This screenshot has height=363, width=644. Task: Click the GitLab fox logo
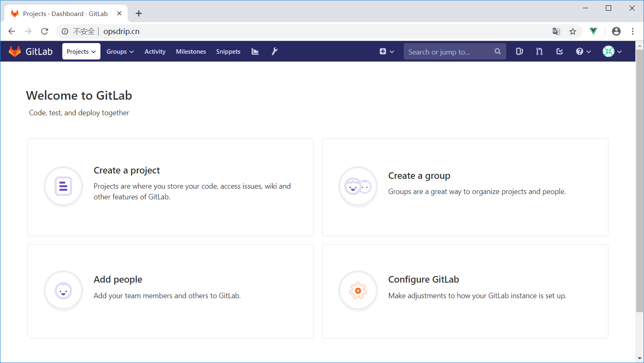point(15,51)
